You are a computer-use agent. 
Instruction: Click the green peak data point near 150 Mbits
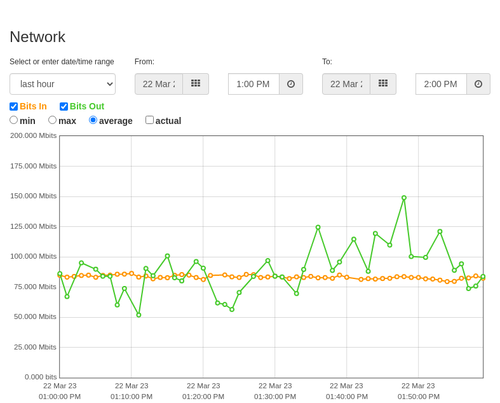(x=404, y=198)
